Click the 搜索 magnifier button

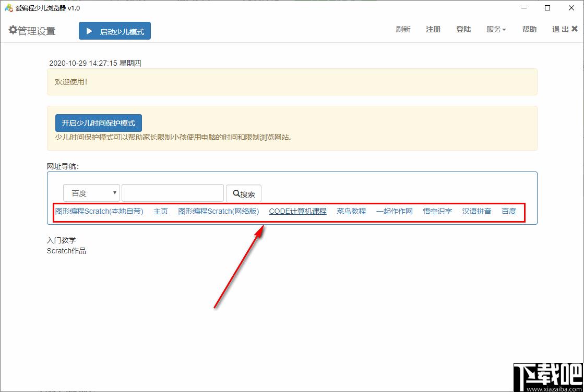click(244, 193)
